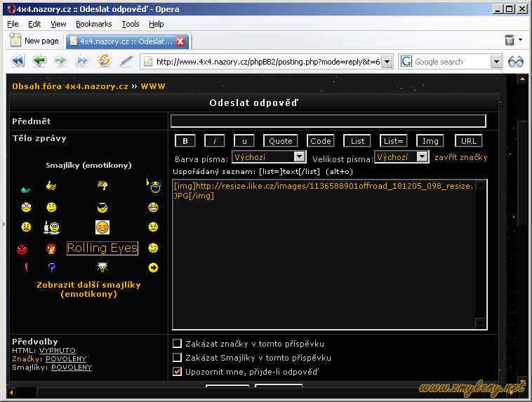
Task: Click the green back arrow in toolbar
Action: (39, 61)
